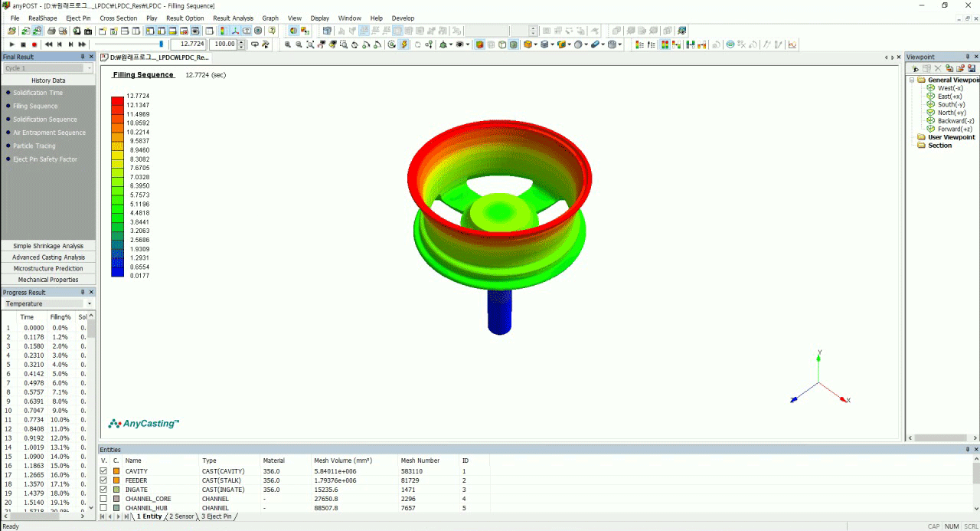Click the help question mark icon

pyautogui.click(x=270, y=31)
